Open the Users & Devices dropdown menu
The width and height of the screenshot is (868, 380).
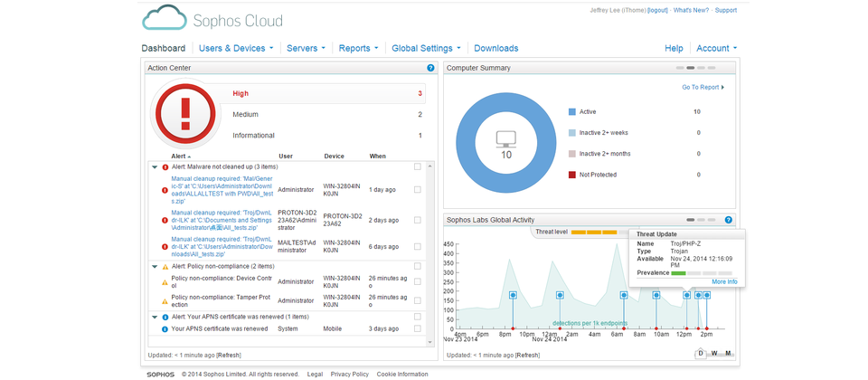(x=236, y=48)
